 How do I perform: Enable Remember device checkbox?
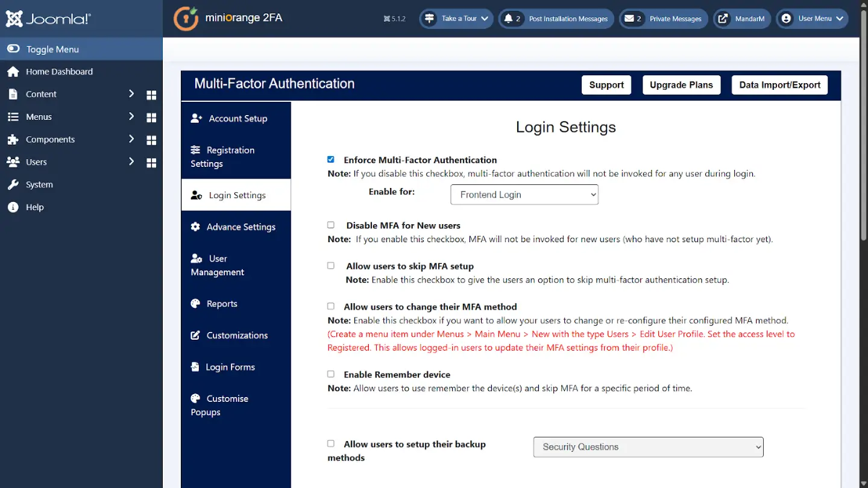(x=331, y=374)
